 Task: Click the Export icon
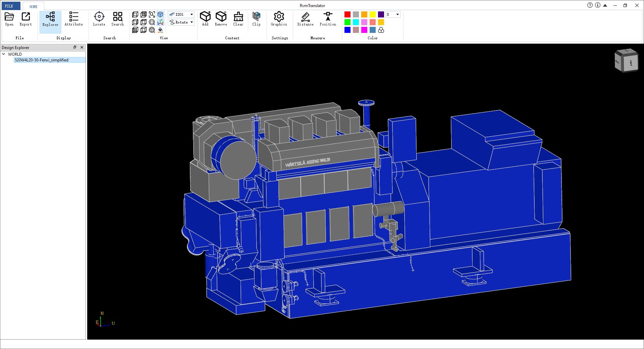(25, 19)
